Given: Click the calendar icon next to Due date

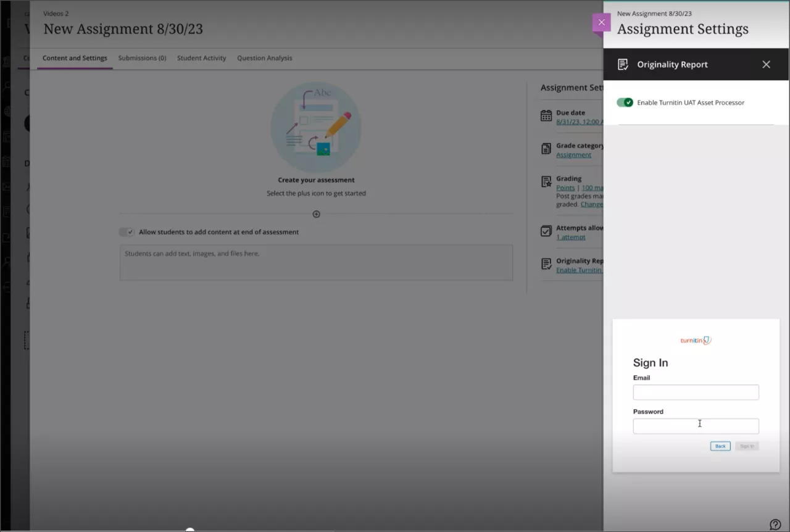Looking at the screenshot, I should [x=546, y=117].
